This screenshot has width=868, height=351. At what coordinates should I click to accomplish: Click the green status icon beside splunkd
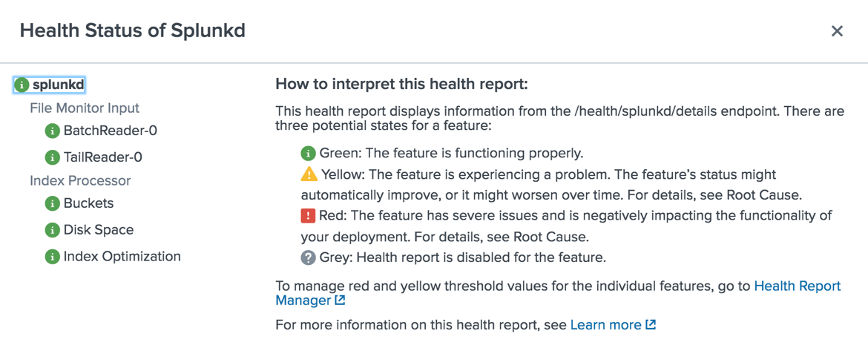22,85
